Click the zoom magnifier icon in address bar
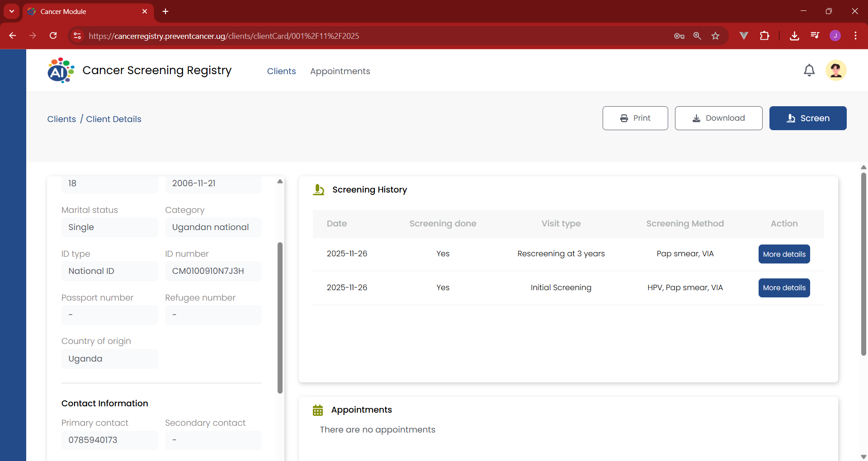This screenshot has height=461, width=868. coord(697,36)
